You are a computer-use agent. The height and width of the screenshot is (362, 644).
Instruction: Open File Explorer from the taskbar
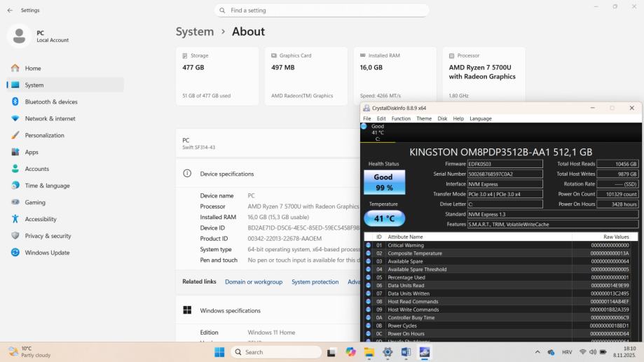369,352
